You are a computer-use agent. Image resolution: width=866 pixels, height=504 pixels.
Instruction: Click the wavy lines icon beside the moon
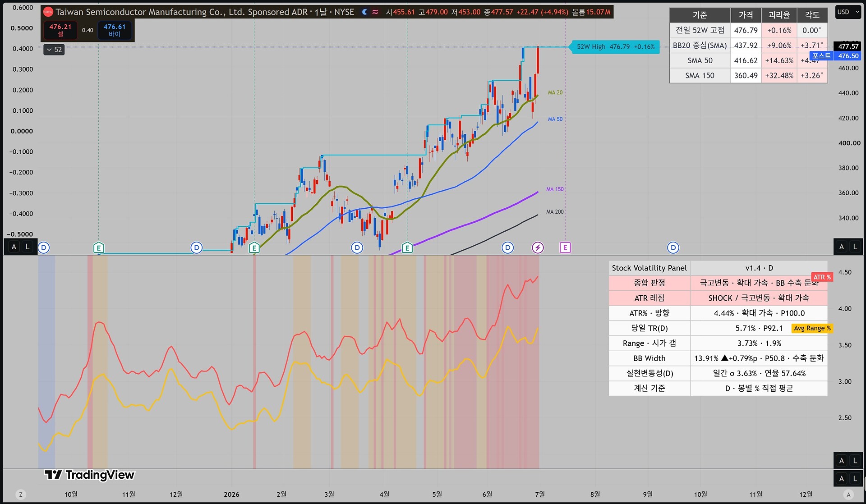click(375, 12)
